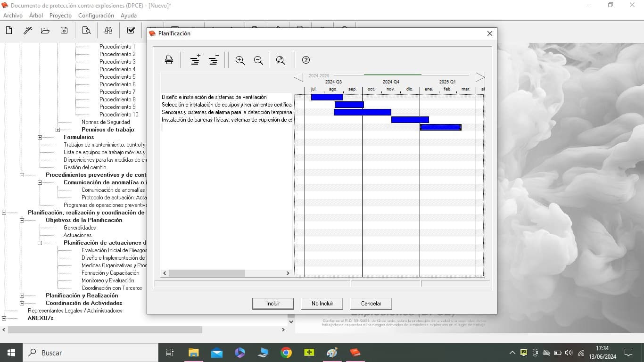Expand the Planificación y Realización node

(x=22, y=296)
